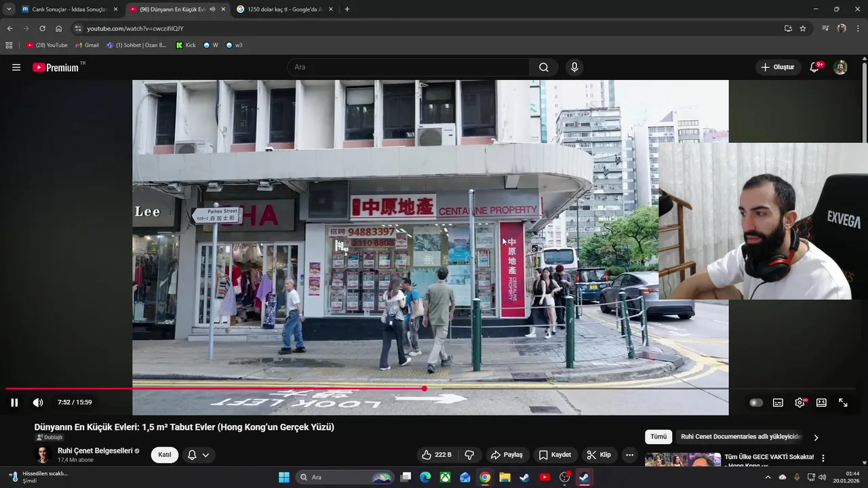Switch to Canlı Sonuçlar tab
This screenshot has width=868, height=488.
69,9
